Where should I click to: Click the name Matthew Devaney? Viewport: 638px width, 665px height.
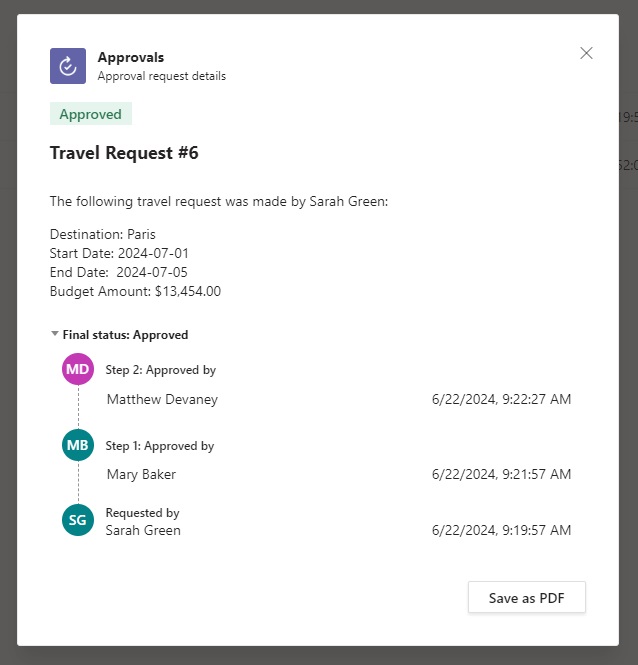click(x=162, y=399)
